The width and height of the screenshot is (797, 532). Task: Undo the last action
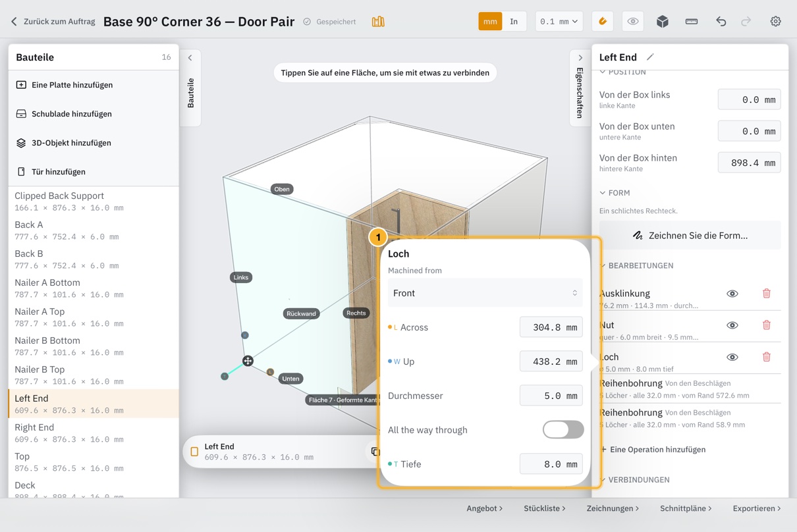coord(721,22)
